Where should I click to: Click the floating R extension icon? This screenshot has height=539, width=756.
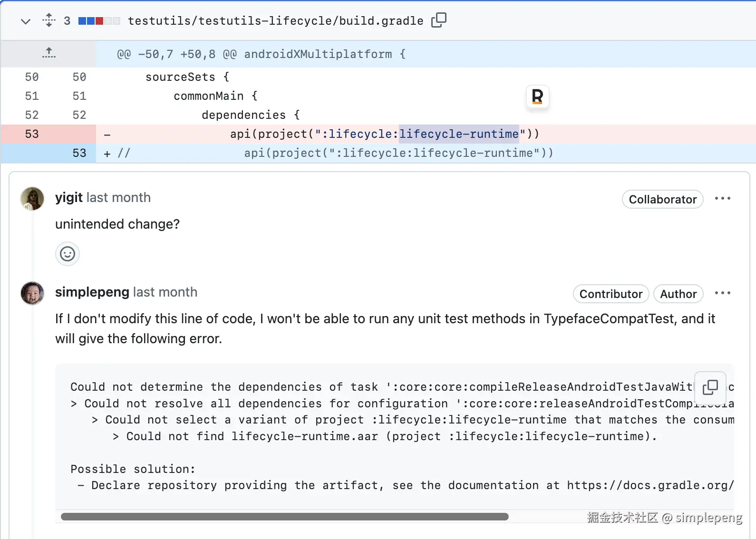point(537,97)
